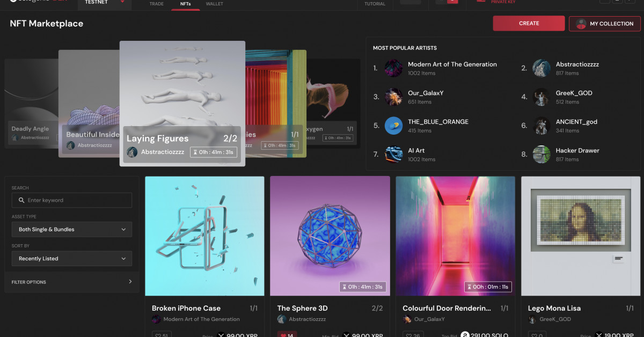Select the colorful striped carousel card

coord(276,104)
